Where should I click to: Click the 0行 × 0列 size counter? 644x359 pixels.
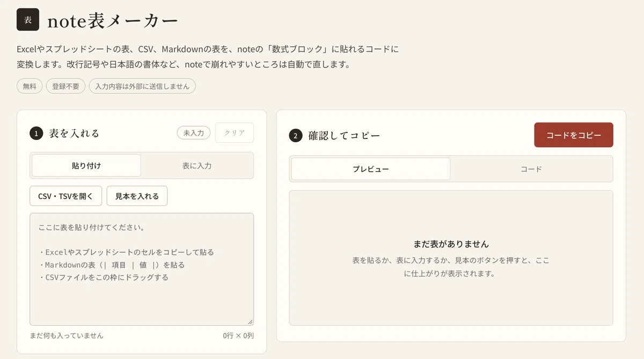(238, 335)
